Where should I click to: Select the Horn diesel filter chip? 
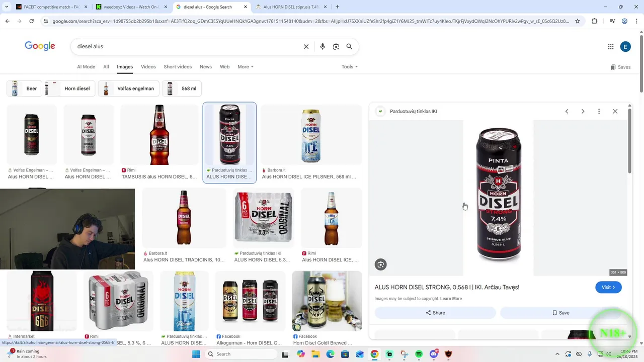pos(69,88)
